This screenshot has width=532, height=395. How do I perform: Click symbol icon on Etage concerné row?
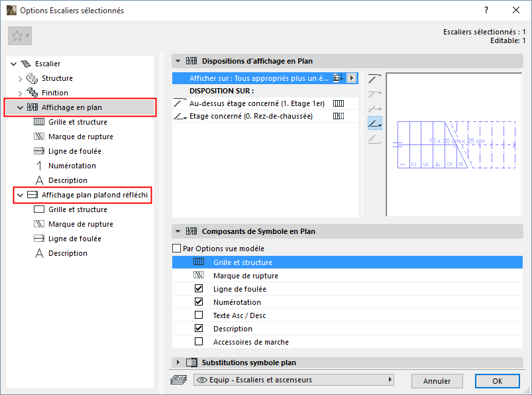[339, 116]
